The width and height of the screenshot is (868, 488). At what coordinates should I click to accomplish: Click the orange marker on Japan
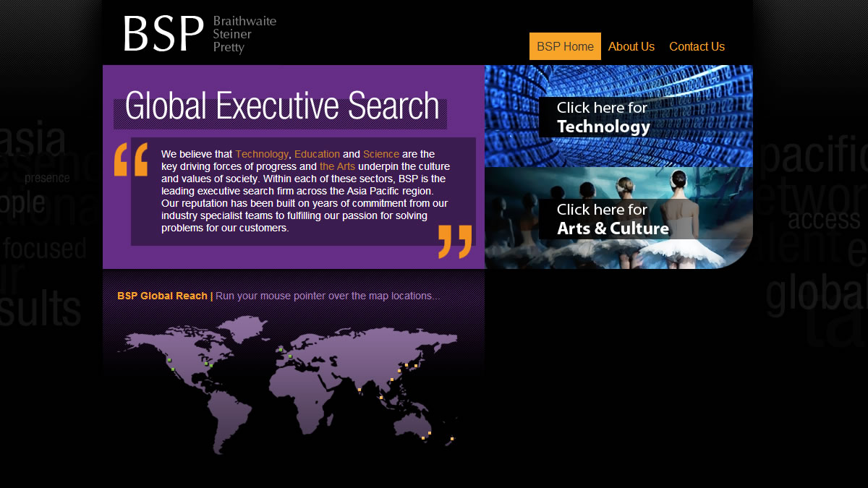coord(416,366)
